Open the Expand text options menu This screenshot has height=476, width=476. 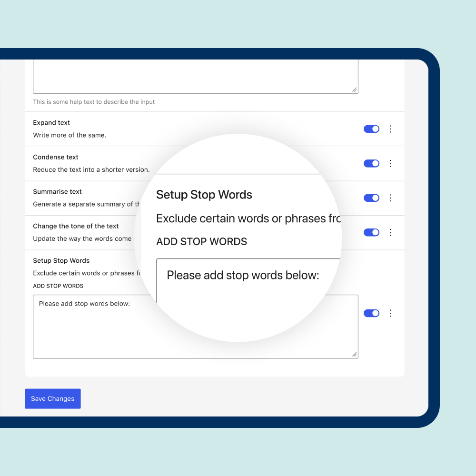(x=390, y=129)
